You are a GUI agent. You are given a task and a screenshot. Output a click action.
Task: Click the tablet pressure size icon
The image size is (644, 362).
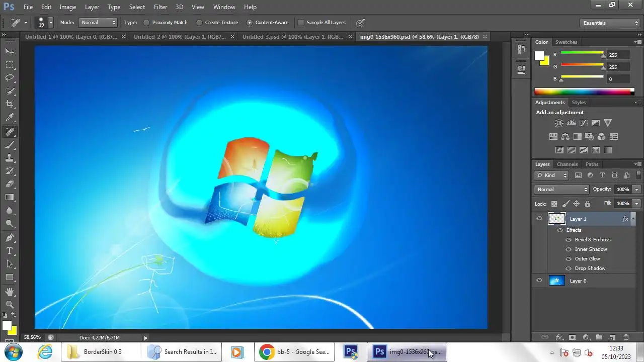coord(360,23)
